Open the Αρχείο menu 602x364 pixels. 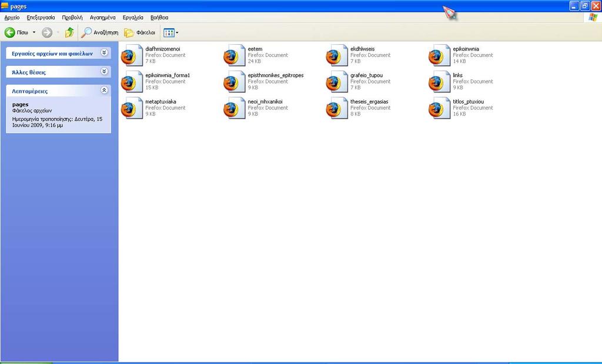pyautogui.click(x=12, y=18)
